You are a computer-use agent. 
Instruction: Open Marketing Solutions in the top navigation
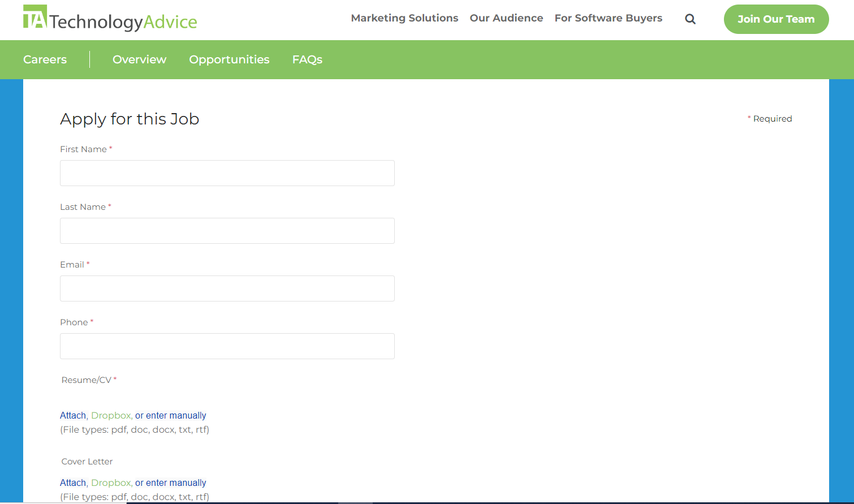404,18
